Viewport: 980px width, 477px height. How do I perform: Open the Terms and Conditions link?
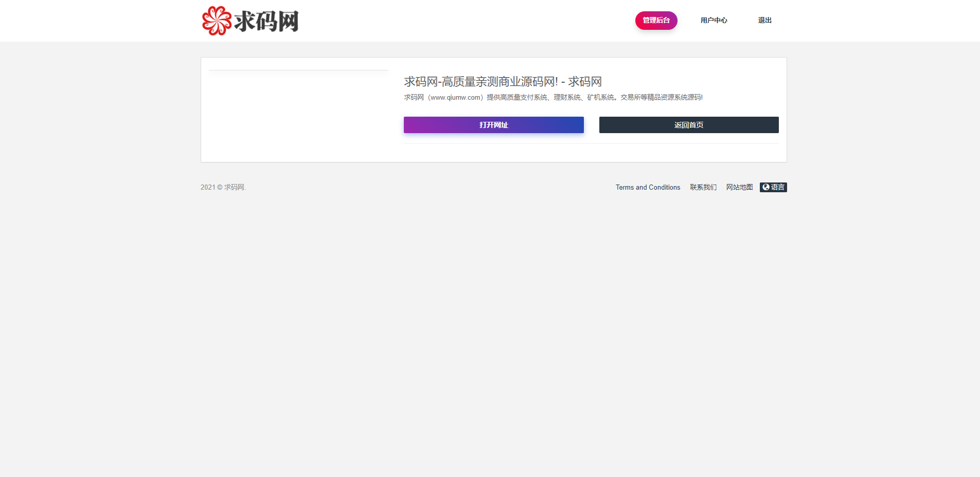(x=648, y=187)
